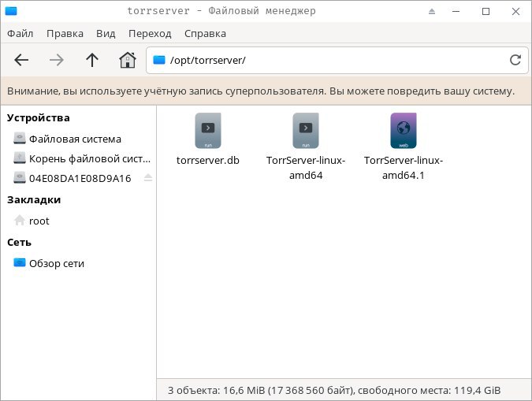Image resolution: width=532 pixels, height=401 pixels.
Task: Click the /opt/torrserver/ path field
Action: pos(337,60)
